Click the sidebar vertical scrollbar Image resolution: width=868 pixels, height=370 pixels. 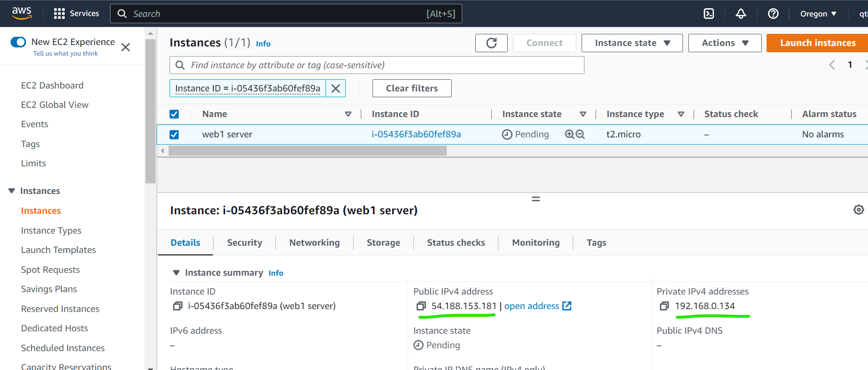pos(150,111)
